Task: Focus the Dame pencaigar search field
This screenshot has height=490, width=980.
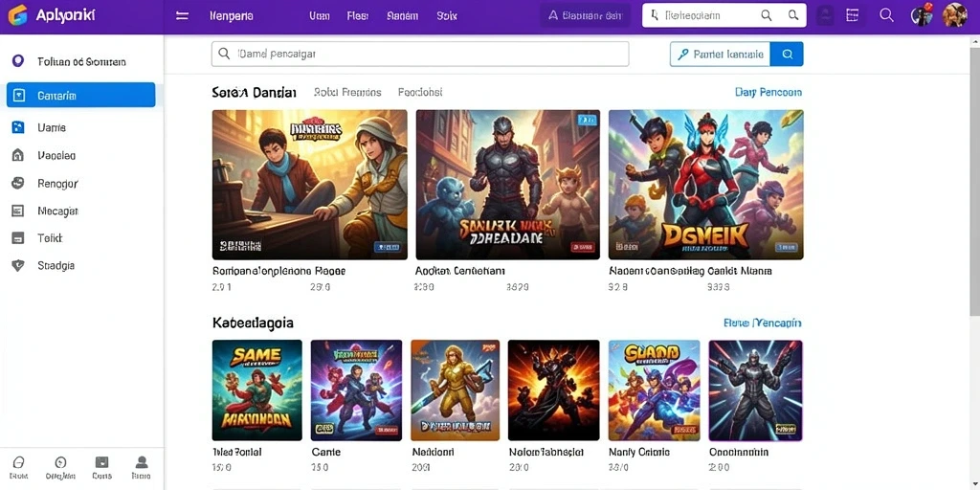Action: pyautogui.click(x=420, y=55)
